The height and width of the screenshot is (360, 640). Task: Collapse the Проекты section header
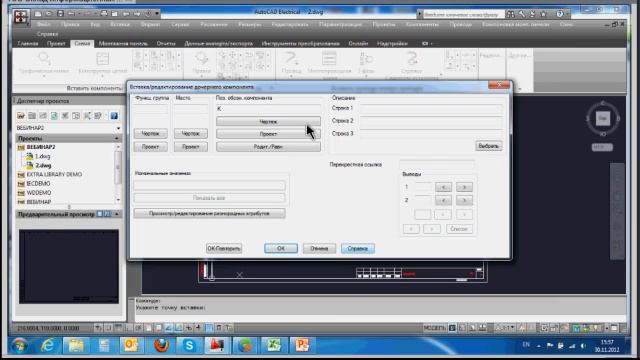point(117,138)
